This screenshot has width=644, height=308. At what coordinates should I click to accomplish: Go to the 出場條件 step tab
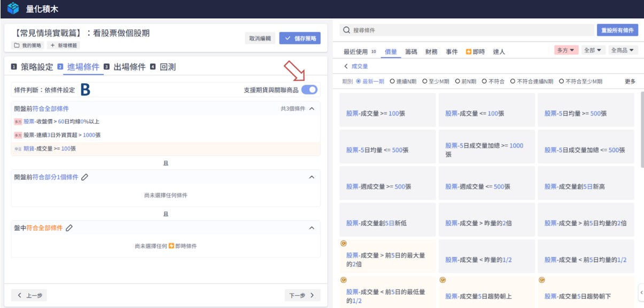[x=129, y=67]
